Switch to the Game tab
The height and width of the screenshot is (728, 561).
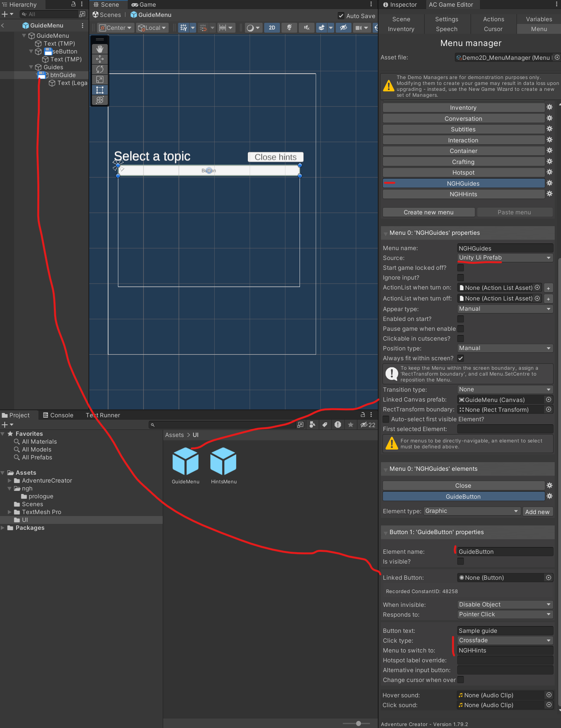(143, 5)
